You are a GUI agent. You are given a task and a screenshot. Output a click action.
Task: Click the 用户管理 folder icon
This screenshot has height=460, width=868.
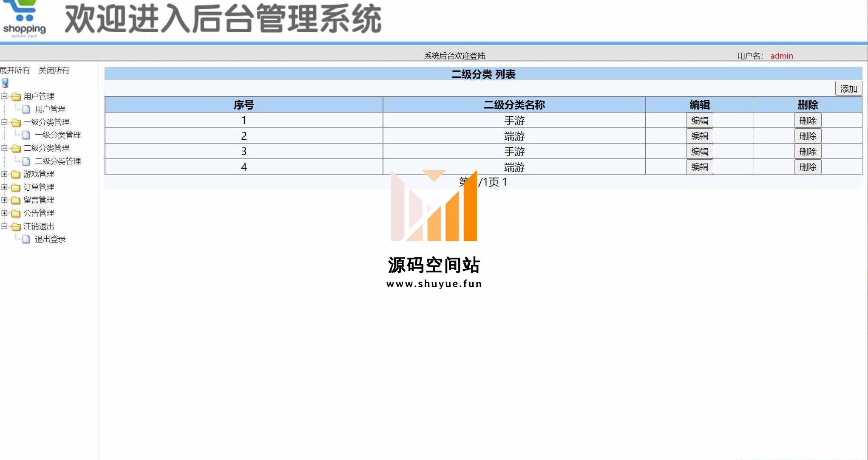[16, 96]
